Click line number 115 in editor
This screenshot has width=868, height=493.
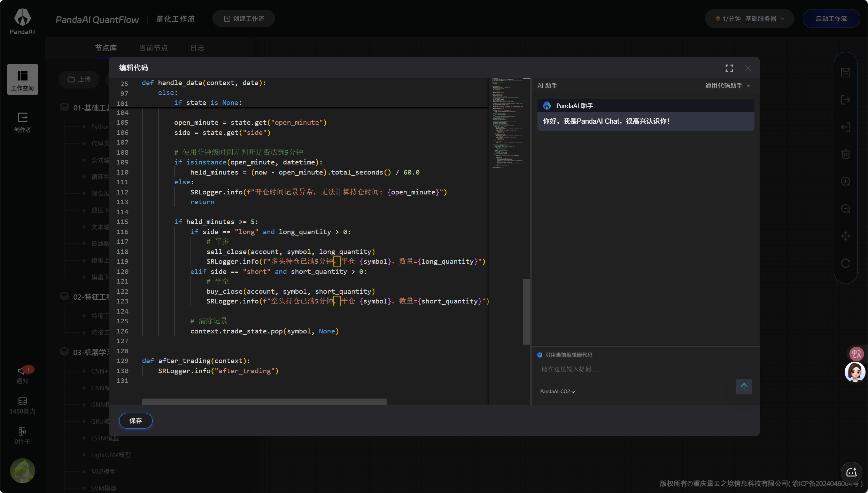click(123, 222)
